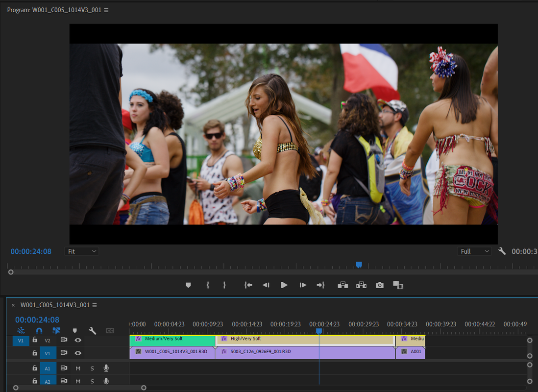Solo track A2
This screenshot has height=392, width=538.
(x=92, y=381)
